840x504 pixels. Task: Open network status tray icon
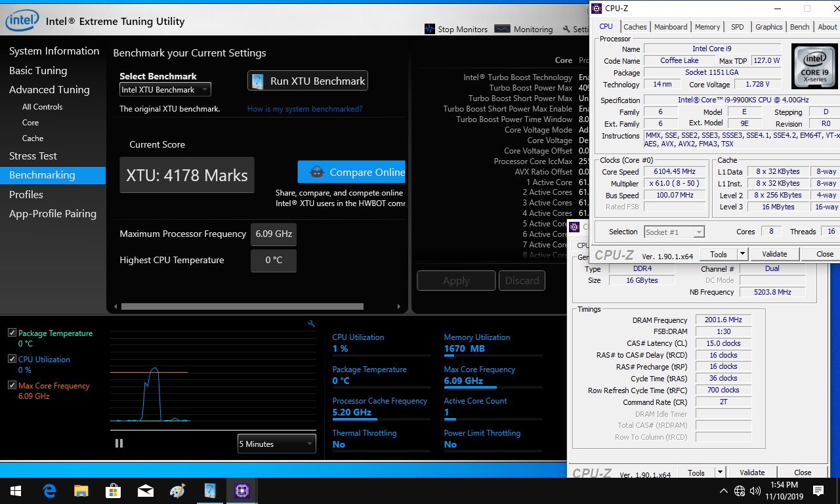pos(740,491)
